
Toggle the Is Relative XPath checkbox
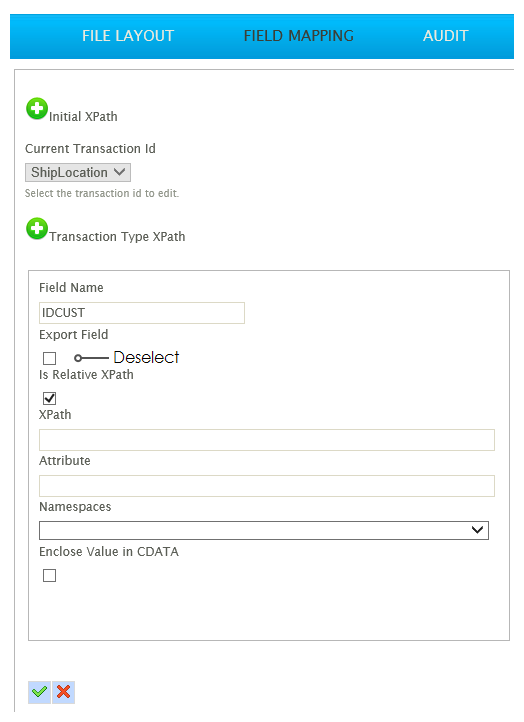coord(49,398)
